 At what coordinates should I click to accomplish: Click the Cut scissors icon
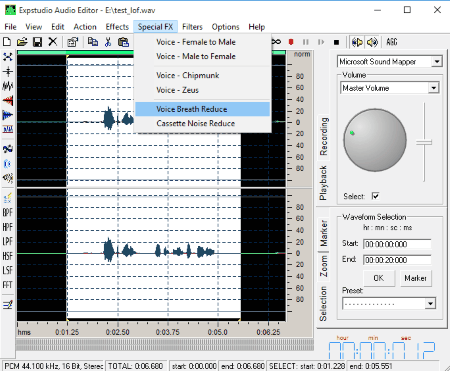(108, 42)
